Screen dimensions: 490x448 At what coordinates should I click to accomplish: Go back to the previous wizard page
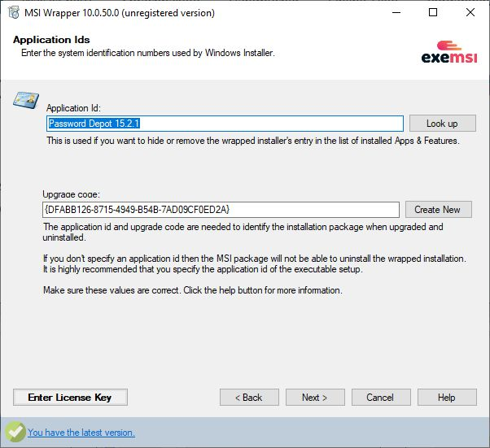pos(249,397)
